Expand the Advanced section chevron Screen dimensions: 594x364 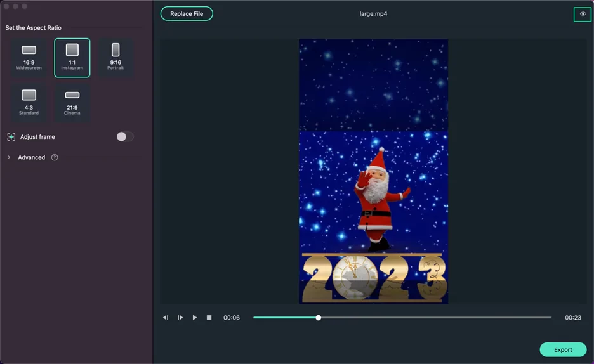(x=9, y=157)
